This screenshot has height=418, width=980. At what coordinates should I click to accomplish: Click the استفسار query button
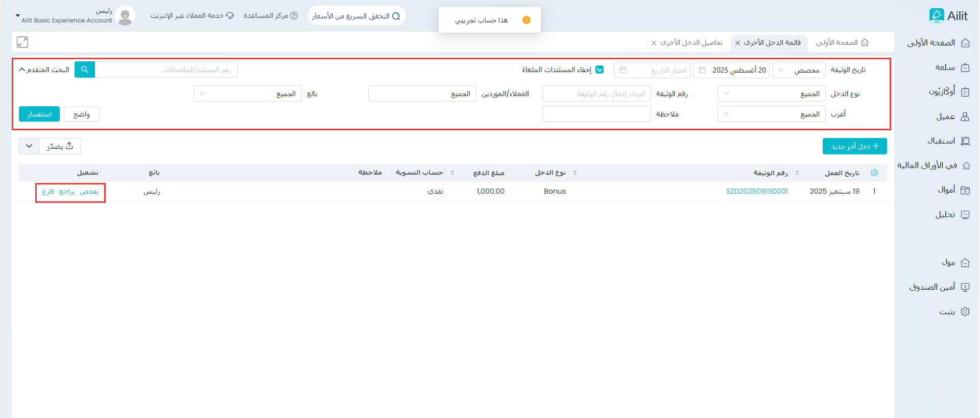click(x=39, y=114)
